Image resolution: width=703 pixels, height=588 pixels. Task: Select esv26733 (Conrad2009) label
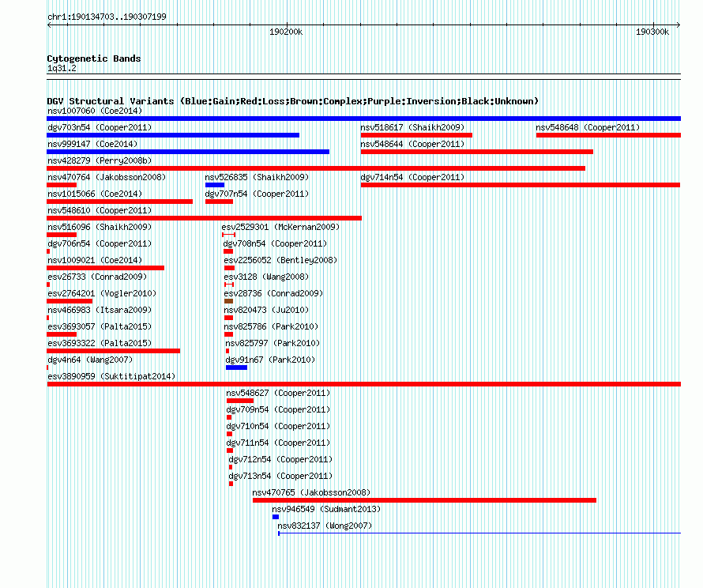coord(97,277)
